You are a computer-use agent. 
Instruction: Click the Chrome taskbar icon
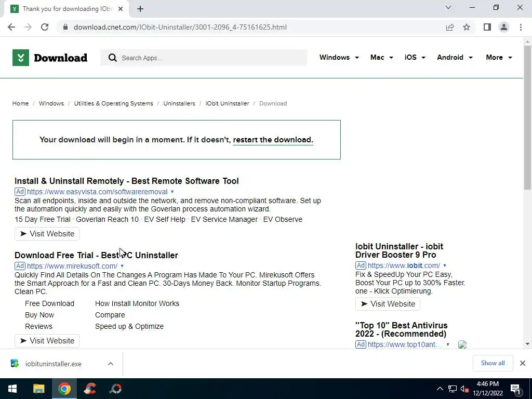pos(64,389)
